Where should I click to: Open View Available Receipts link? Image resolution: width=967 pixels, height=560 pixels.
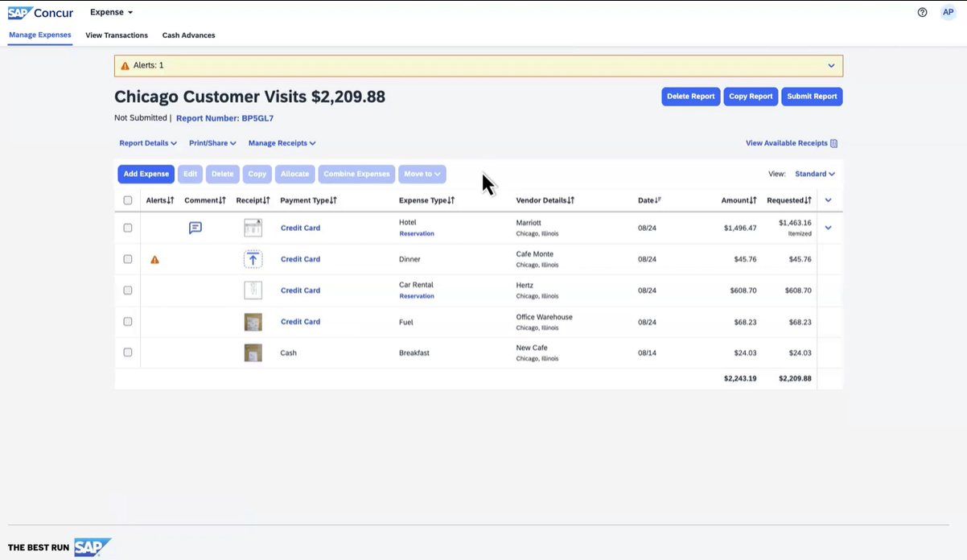(x=787, y=143)
